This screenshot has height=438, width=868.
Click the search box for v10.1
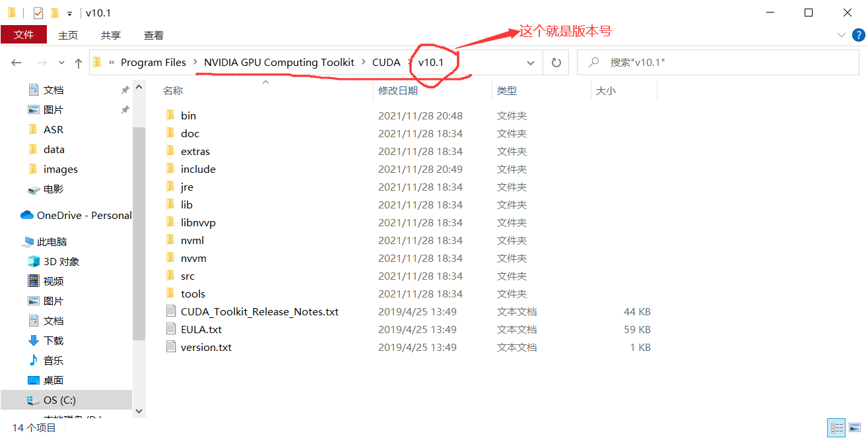[x=719, y=62]
